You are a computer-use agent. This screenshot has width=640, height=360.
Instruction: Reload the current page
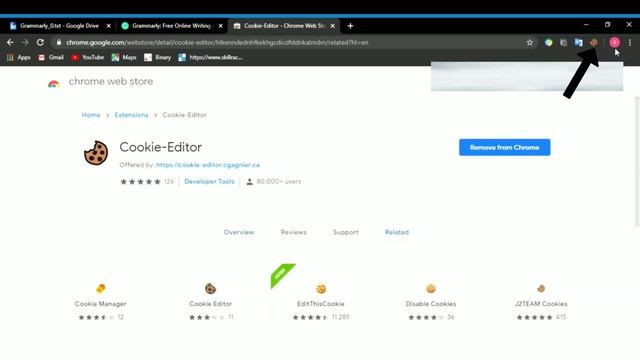point(40,42)
